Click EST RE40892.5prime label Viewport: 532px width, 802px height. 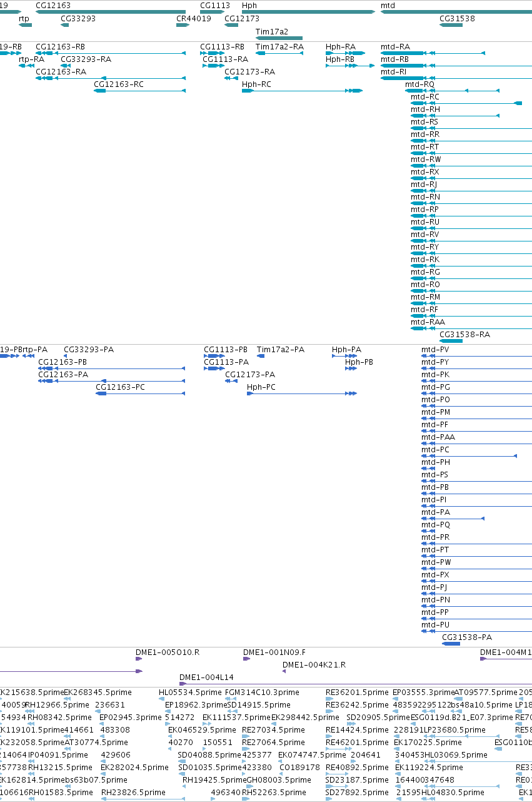tap(357, 767)
